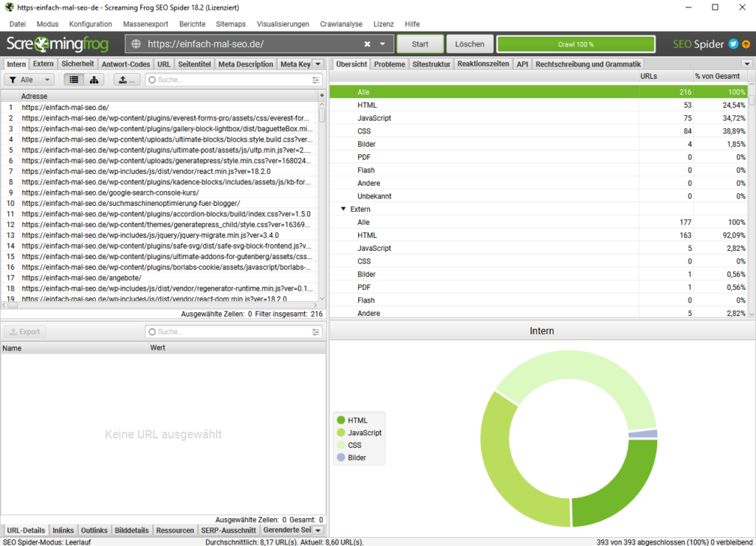Switch to the Sicherheit tab
The width and height of the screenshot is (756, 546).
pyautogui.click(x=78, y=63)
